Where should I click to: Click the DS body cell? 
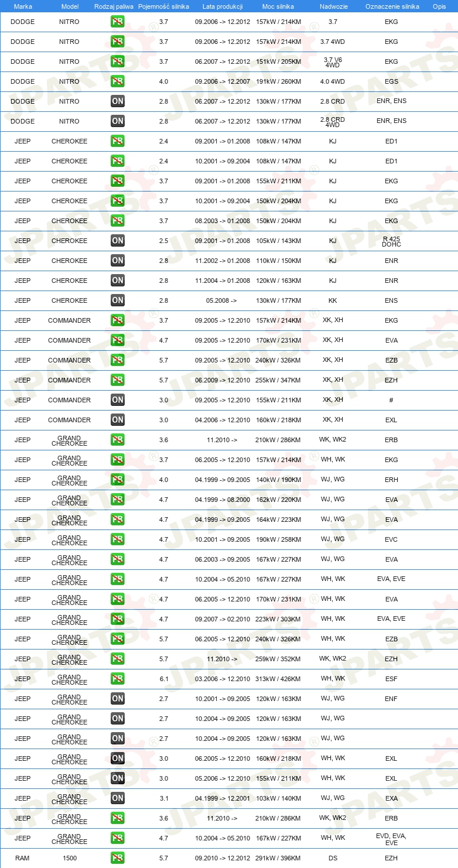(333, 858)
